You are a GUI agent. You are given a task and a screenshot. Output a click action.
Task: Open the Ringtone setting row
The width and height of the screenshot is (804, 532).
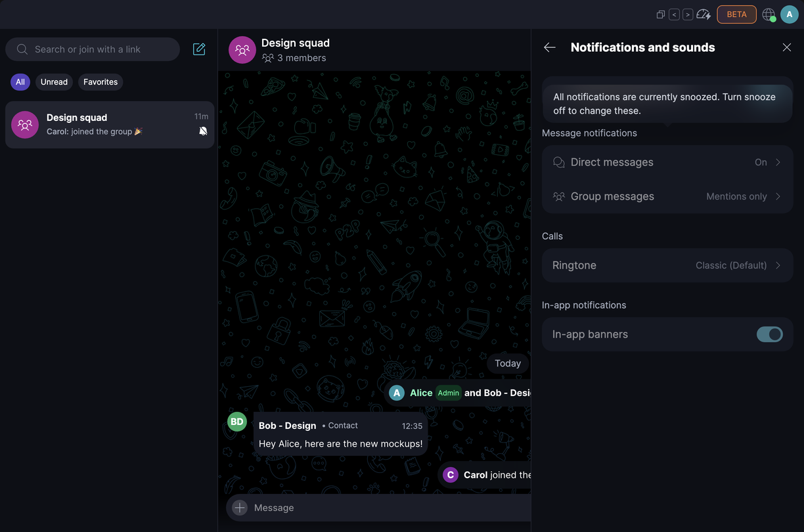(667, 265)
